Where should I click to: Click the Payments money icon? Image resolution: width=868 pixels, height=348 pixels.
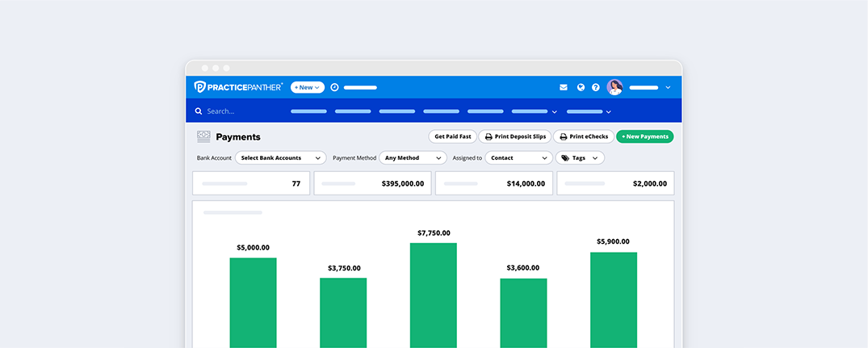click(x=203, y=137)
